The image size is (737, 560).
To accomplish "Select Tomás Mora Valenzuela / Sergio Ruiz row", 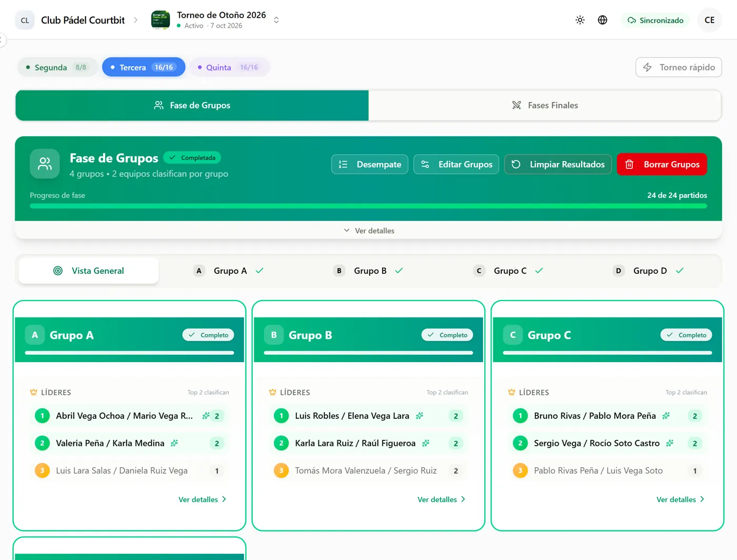I will 368,471.
